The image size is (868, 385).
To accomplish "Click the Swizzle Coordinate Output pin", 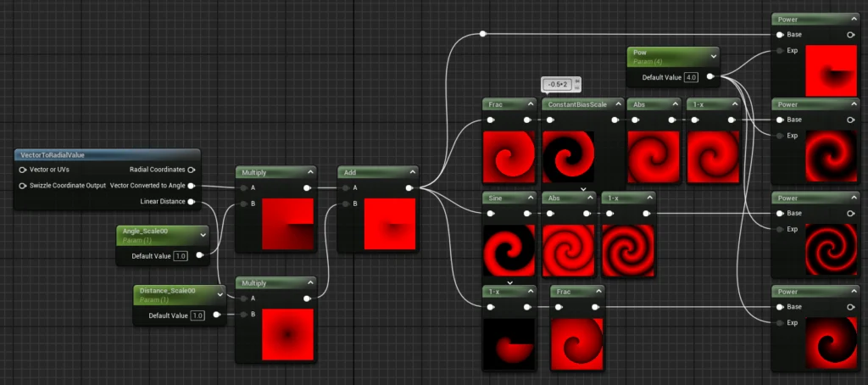I will [x=22, y=185].
